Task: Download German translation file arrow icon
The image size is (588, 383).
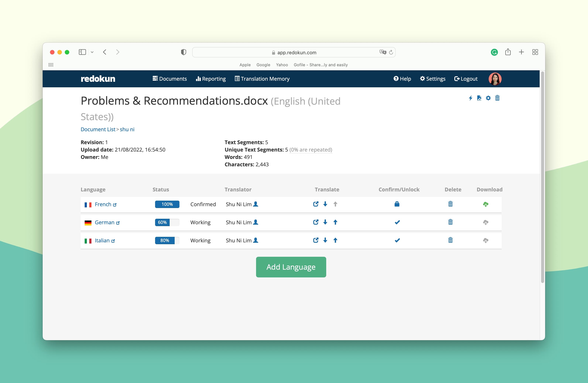Action: 325,222
